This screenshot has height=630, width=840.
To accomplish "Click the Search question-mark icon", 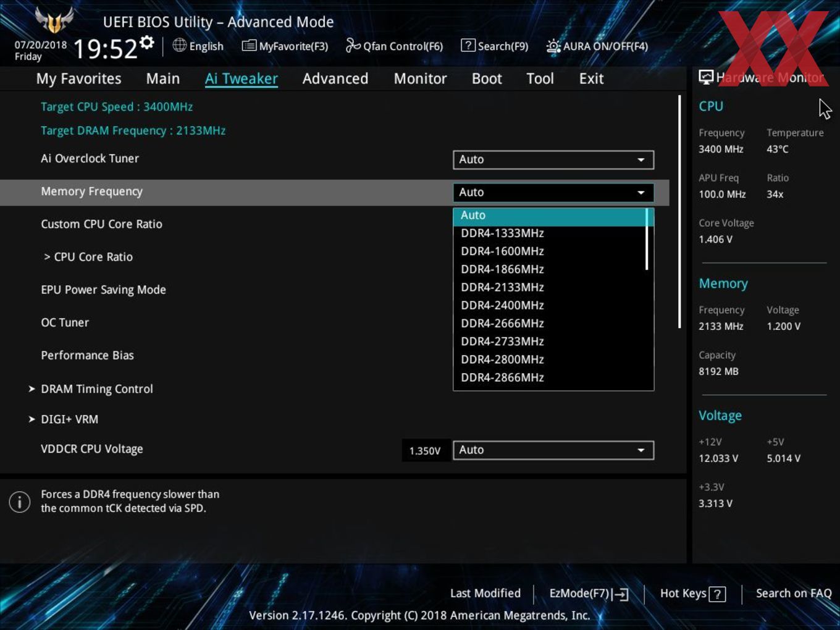I will pyautogui.click(x=468, y=45).
